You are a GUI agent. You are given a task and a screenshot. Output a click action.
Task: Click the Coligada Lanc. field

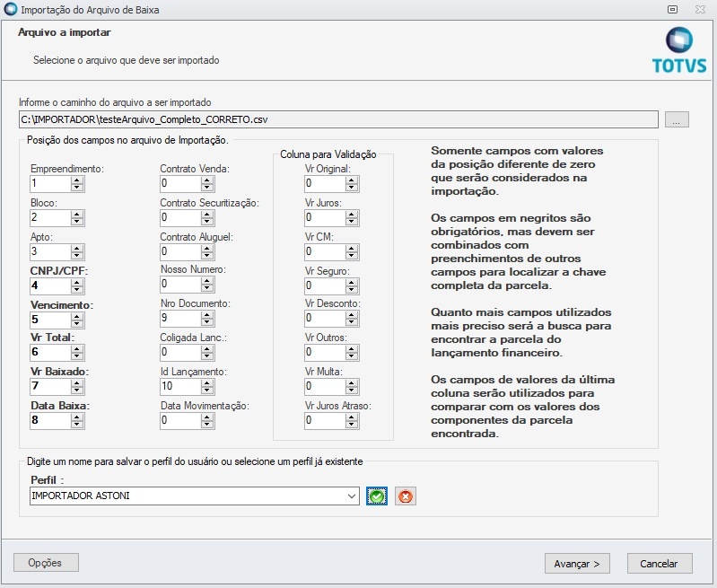[x=180, y=352]
